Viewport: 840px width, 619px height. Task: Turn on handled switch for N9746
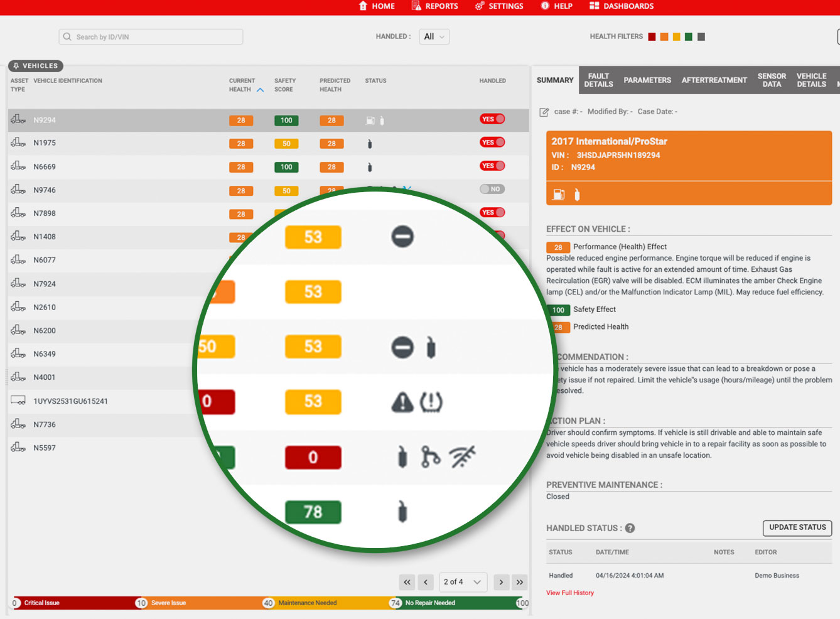tap(492, 189)
